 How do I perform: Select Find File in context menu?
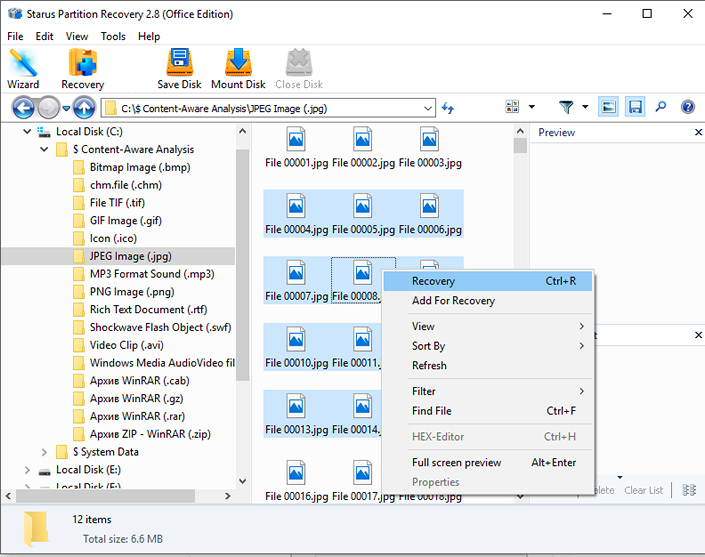point(488,411)
